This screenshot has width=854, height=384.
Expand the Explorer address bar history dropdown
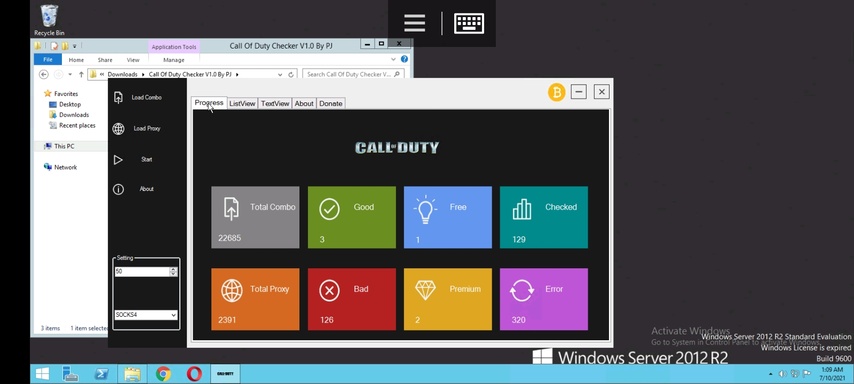point(280,74)
